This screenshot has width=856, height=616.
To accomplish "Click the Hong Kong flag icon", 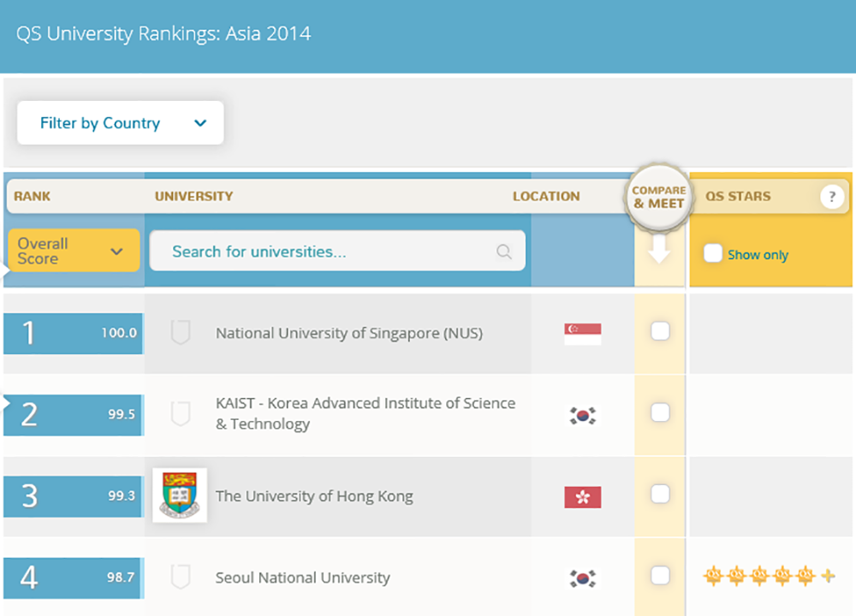I will (582, 497).
